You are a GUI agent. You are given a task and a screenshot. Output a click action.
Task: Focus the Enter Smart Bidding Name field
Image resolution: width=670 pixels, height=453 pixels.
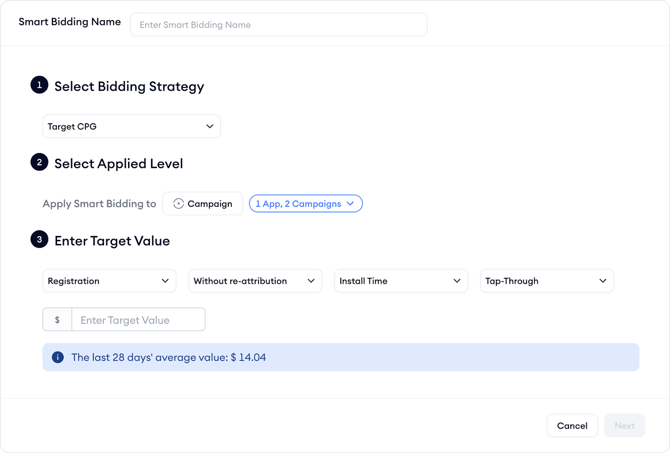[x=278, y=24]
